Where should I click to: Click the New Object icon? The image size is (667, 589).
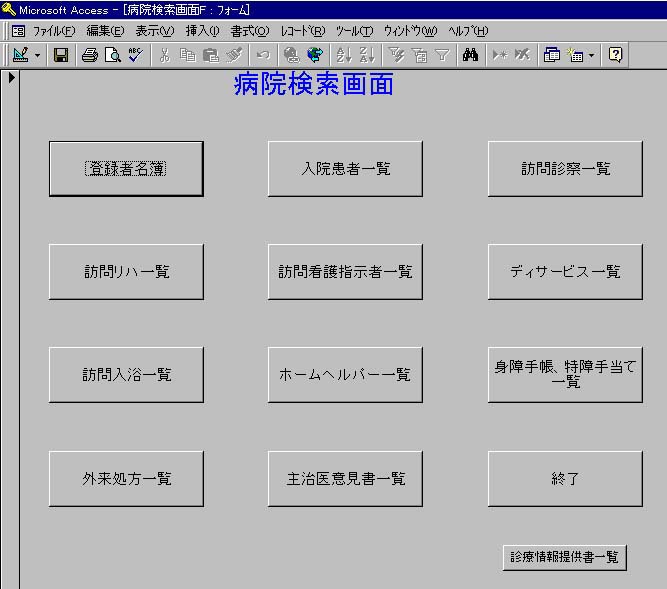tap(575, 55)
